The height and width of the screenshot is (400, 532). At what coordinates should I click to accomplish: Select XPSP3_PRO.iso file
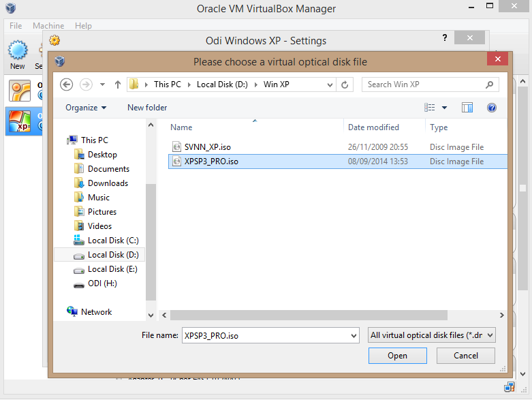coord(338,161)
